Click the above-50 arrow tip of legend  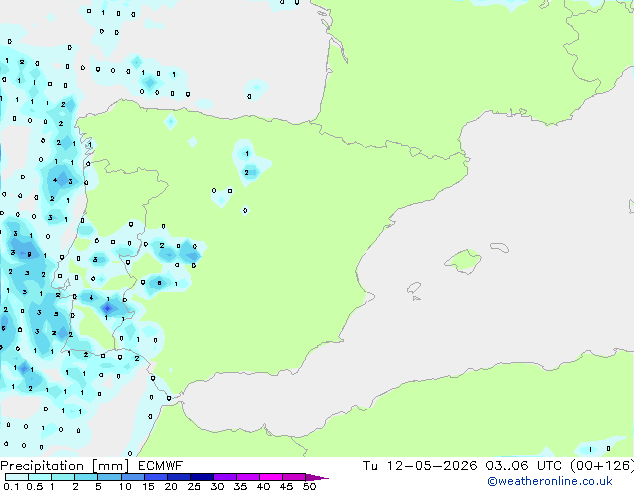[317, 477]
